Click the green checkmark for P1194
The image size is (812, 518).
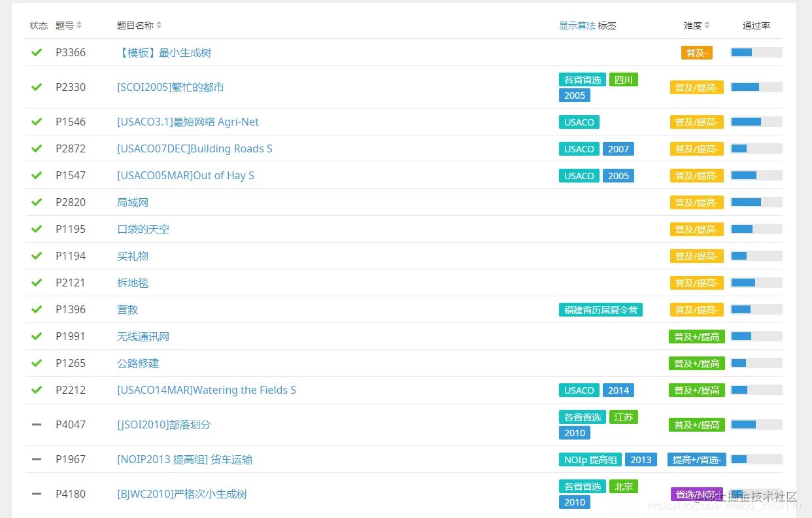click(37, 256)
